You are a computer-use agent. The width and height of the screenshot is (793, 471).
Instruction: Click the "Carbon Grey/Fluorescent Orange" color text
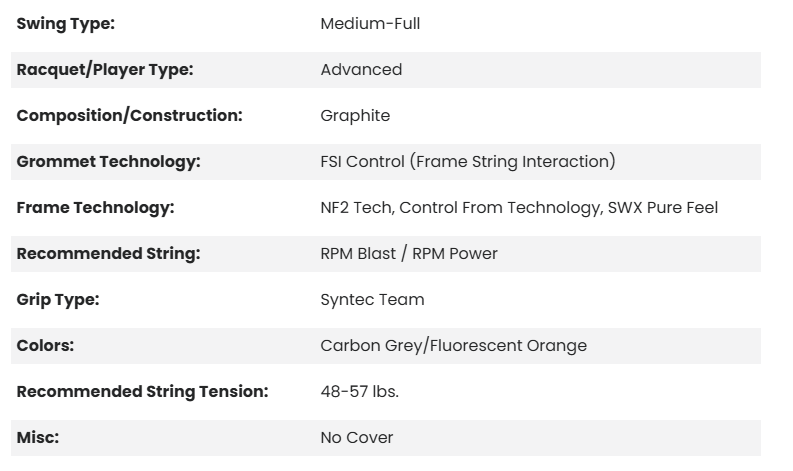coord(453,346)
